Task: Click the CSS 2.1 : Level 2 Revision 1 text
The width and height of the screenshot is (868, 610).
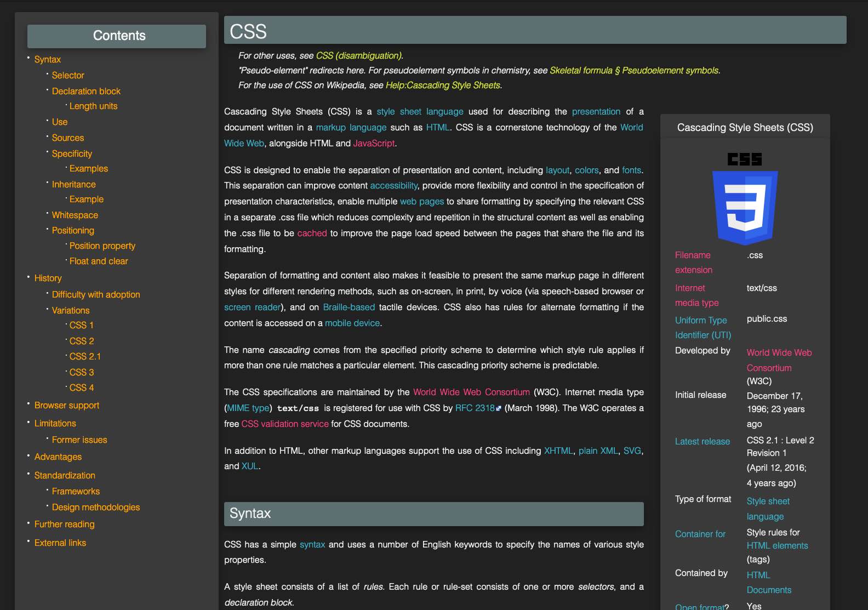Action: click(780, 447)
